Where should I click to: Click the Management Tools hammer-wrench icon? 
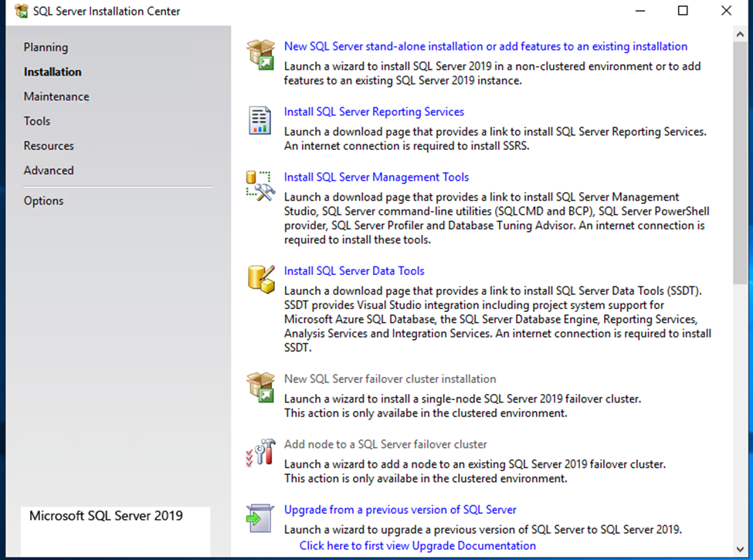point(261,186)
